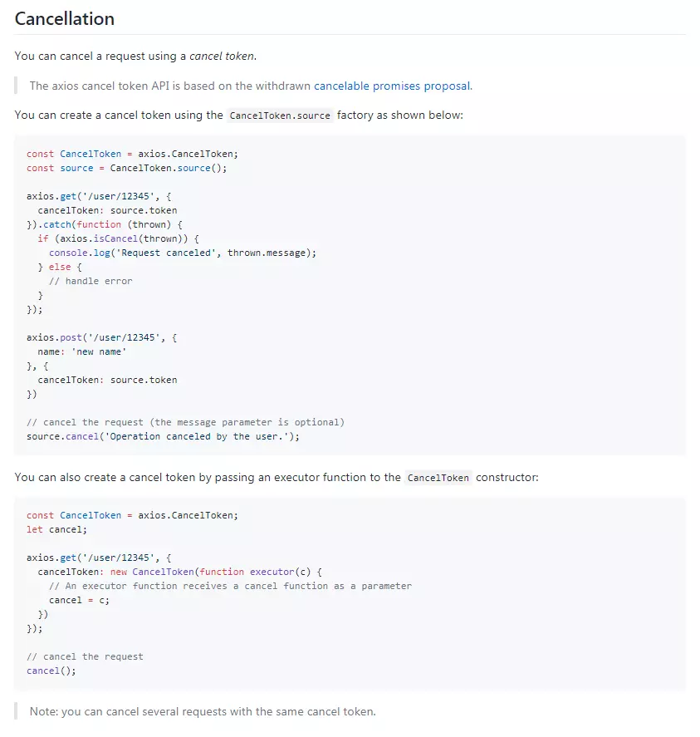Click the 'cancel = c;' line
Viewport: 700px width, 737px height.
coord(79,600)
